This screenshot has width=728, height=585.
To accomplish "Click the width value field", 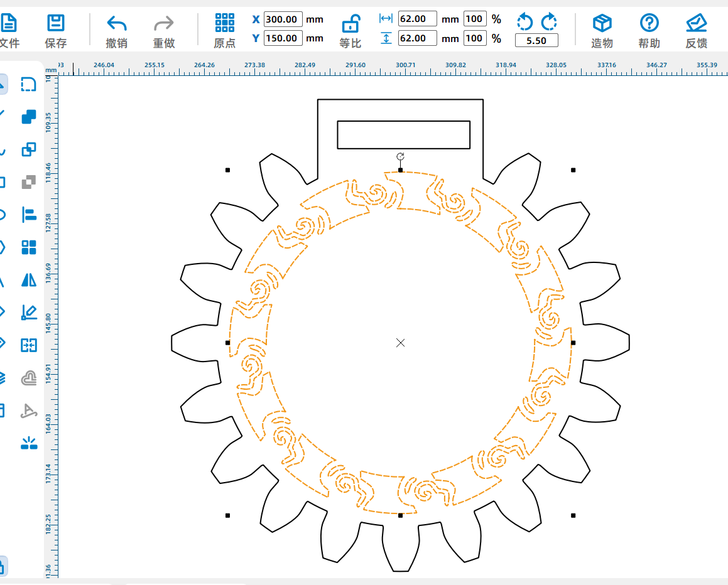I will coord(417,19).
